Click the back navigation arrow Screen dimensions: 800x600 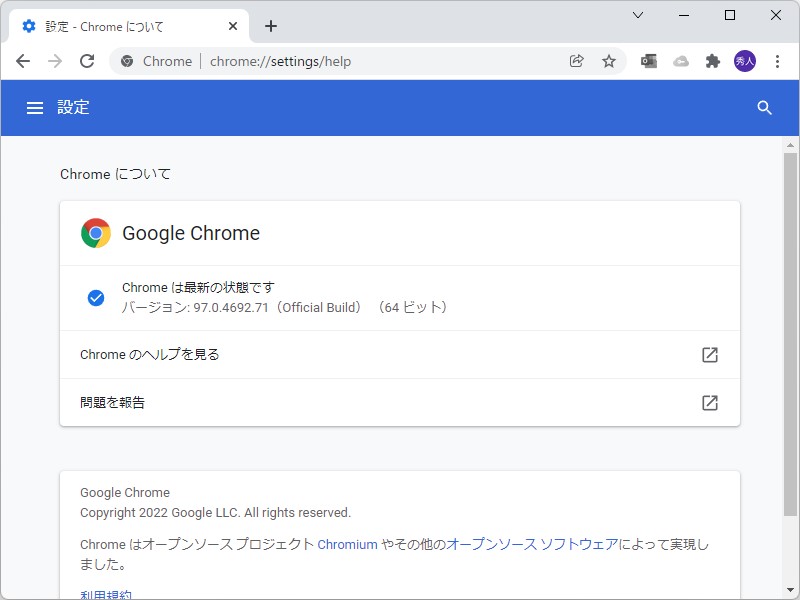coord(23,61)
